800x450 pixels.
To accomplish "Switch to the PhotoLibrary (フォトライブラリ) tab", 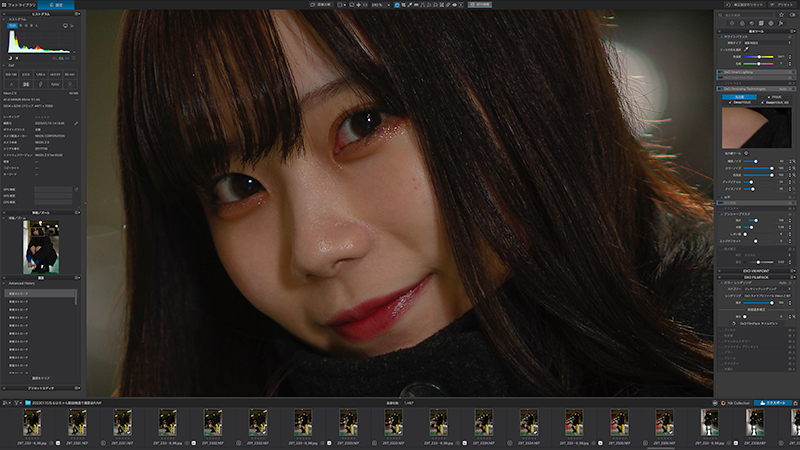I will 21,5.
